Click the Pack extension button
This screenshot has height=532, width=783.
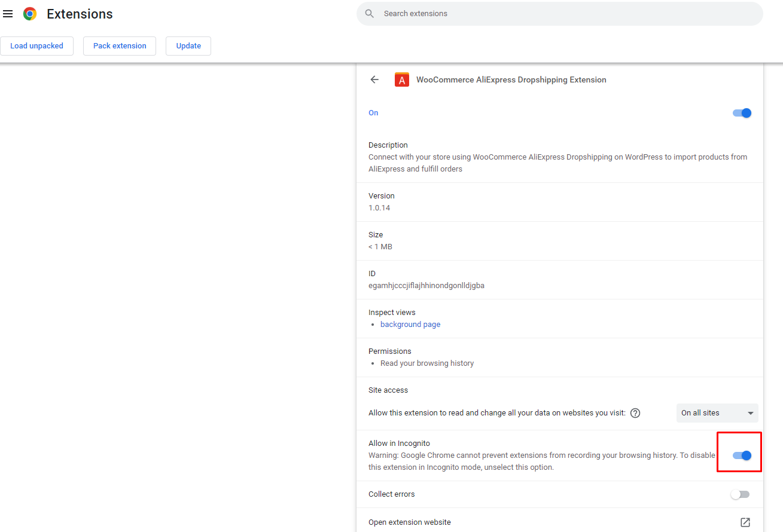[x=120, y=46]
